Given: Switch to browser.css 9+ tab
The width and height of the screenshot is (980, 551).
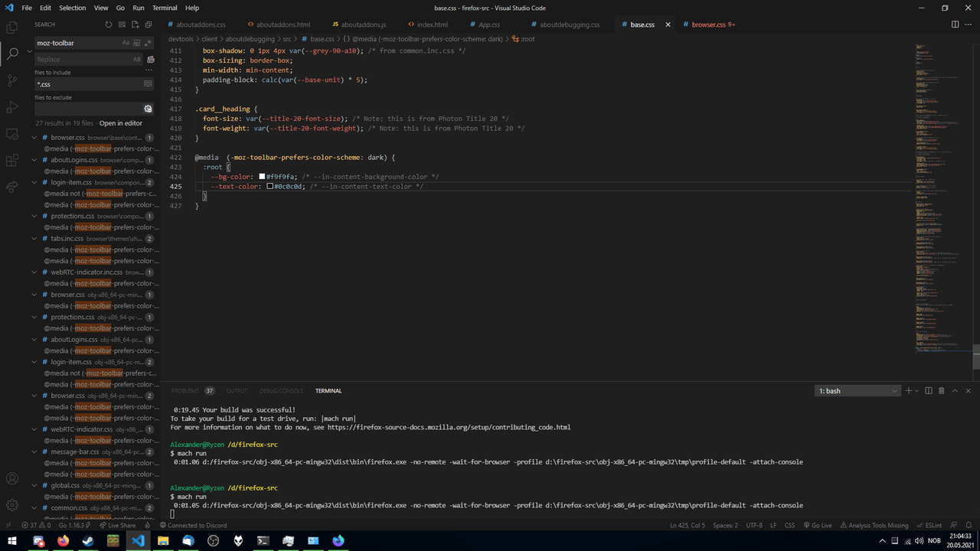Looking at the screenshot, I should coord(713,24).
